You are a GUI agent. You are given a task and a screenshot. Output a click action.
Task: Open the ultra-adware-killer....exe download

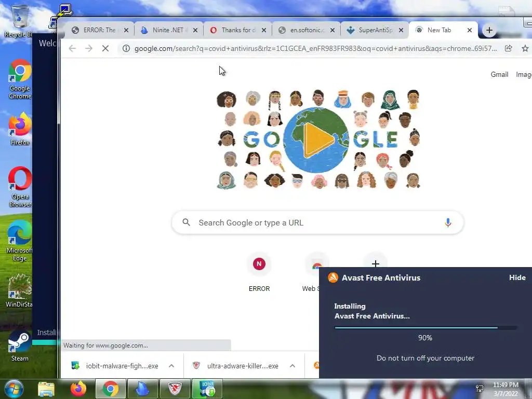coord(236,366)
